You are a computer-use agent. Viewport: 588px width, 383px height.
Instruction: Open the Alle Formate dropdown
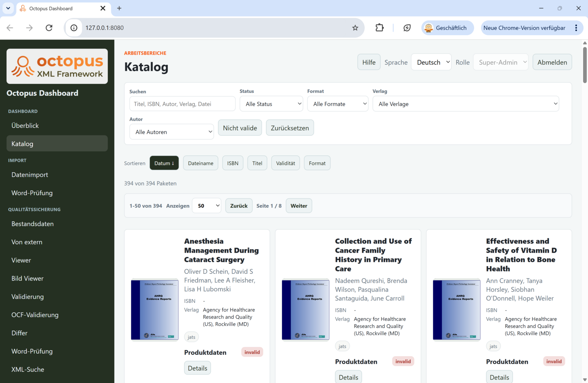(x=338, y=104)
